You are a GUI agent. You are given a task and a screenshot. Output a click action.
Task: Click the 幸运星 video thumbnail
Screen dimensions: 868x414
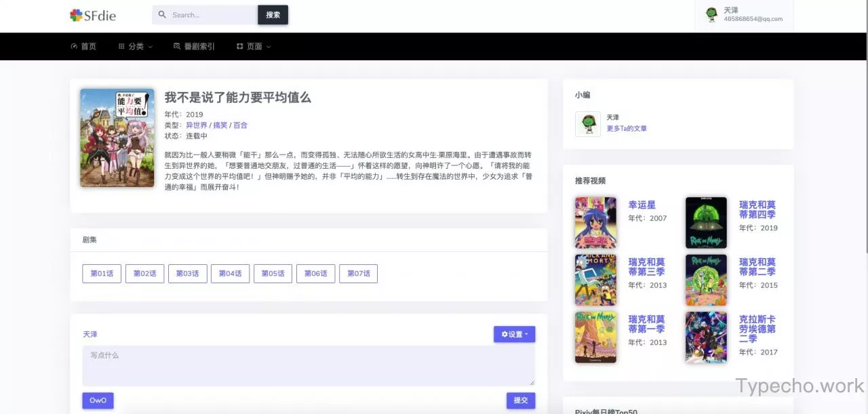[x=595, y=222]
